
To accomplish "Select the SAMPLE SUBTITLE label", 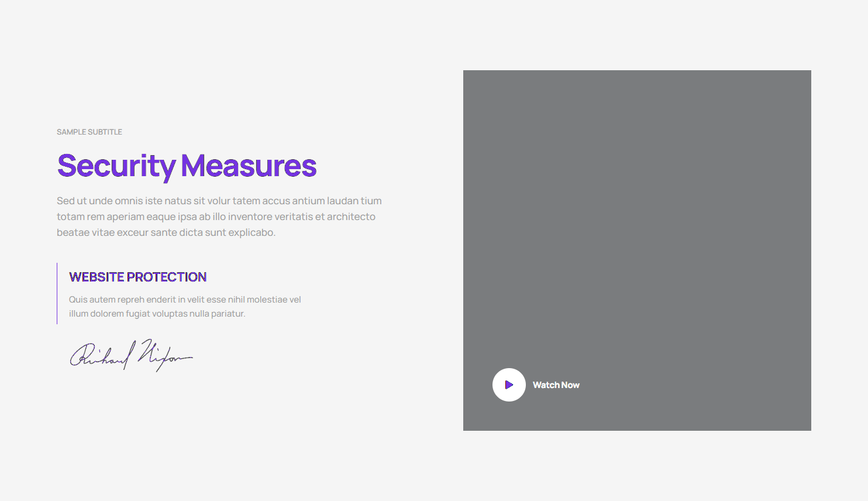I will click(89, 132).
